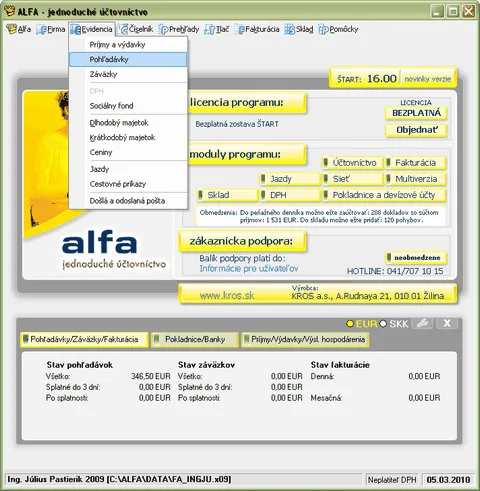
Task: Click the Stav záväzkov heading
Action: (x=206, y=365)
